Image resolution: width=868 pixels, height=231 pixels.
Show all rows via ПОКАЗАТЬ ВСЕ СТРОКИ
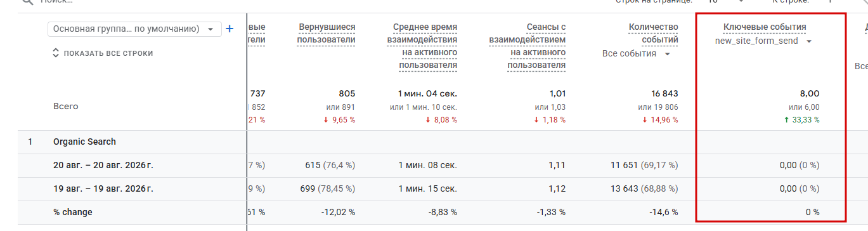108,53
